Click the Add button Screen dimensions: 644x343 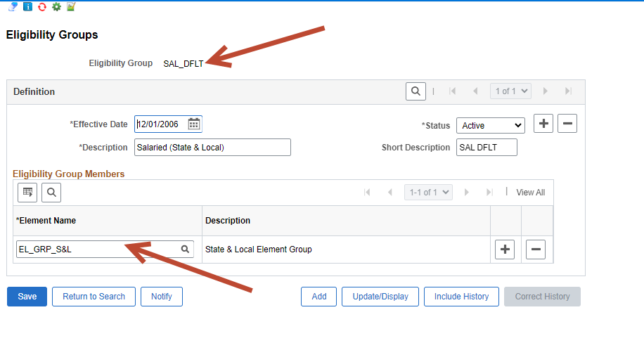318,297
